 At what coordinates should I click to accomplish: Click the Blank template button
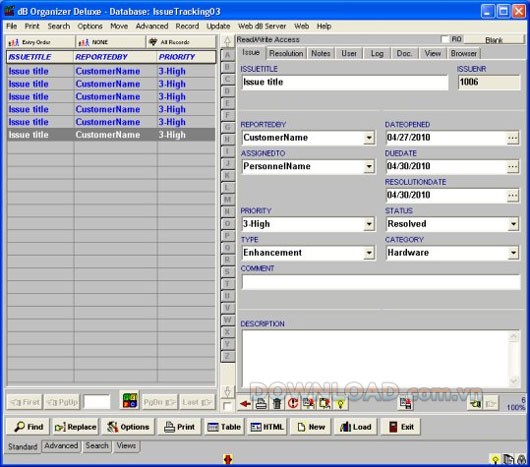click(494, 40)
